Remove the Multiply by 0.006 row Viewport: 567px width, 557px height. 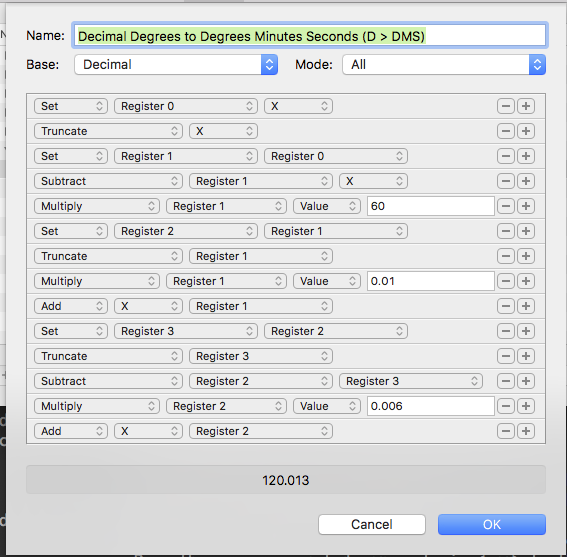point(506,406)
